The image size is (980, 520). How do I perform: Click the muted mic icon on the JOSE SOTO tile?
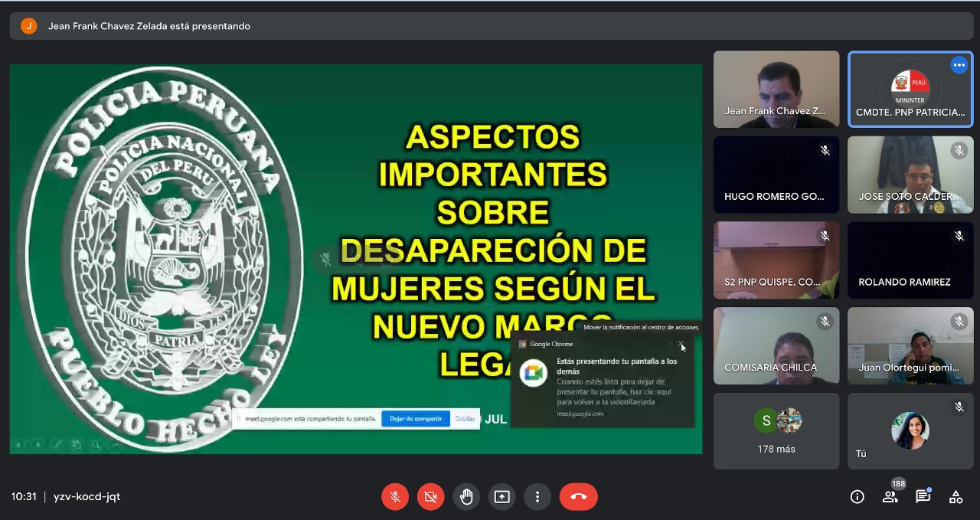point(959,151)
